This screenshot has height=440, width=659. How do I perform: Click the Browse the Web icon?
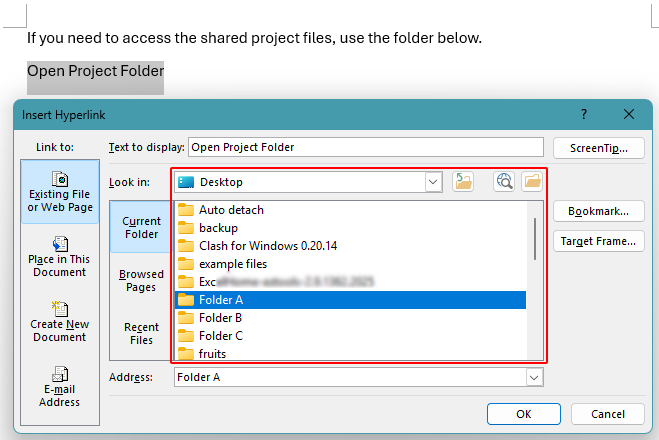504,182
